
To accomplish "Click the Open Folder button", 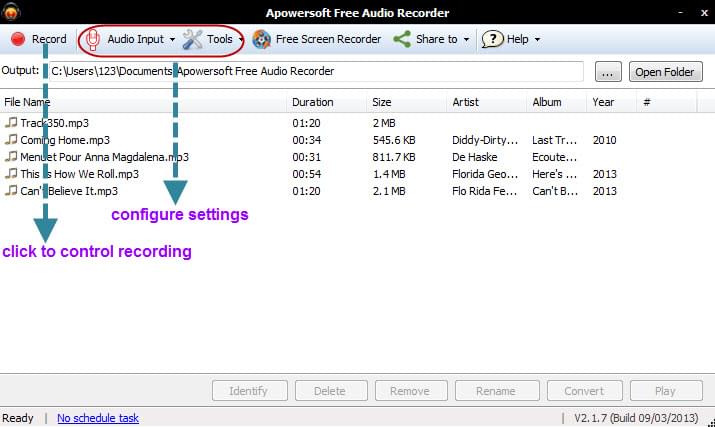I will click(665, 72).
